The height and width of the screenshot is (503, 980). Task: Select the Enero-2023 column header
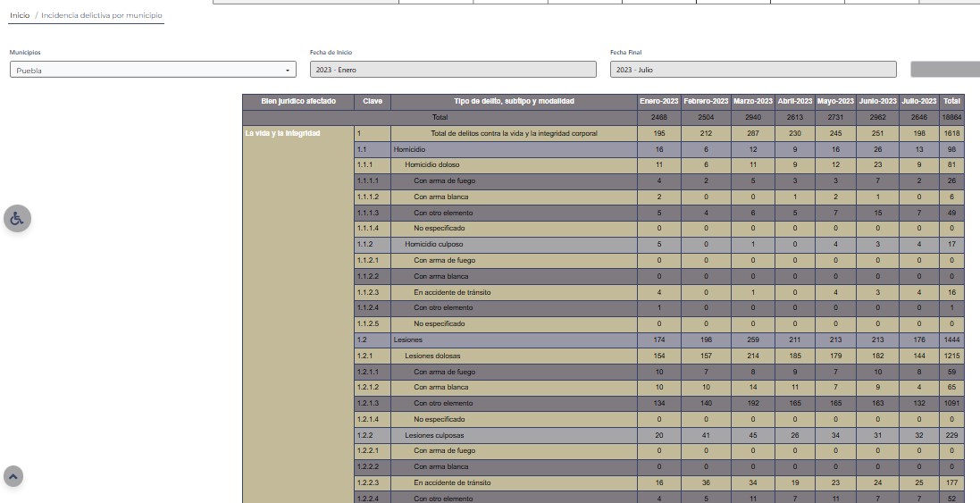pyautogui.click(x=658, y=102)
